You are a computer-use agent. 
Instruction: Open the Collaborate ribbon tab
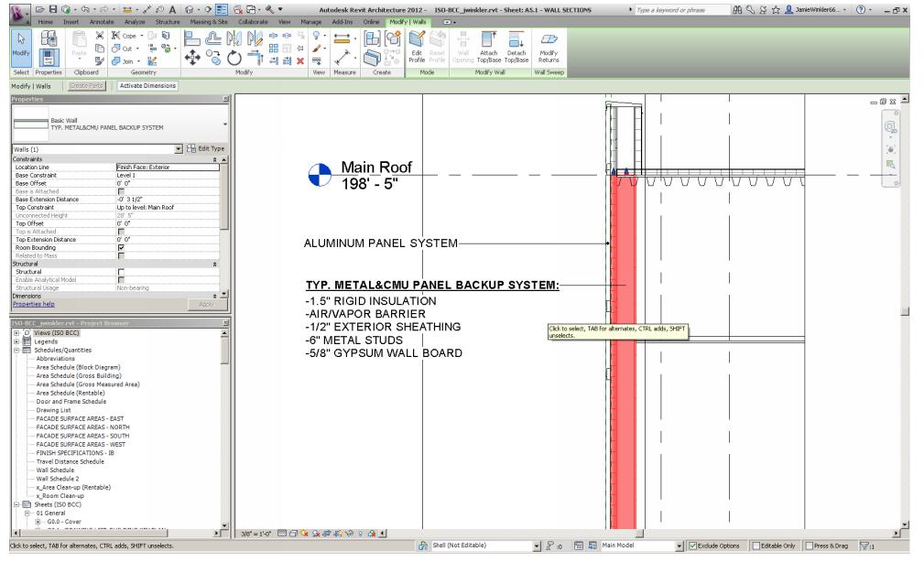(x=254, y=22)
